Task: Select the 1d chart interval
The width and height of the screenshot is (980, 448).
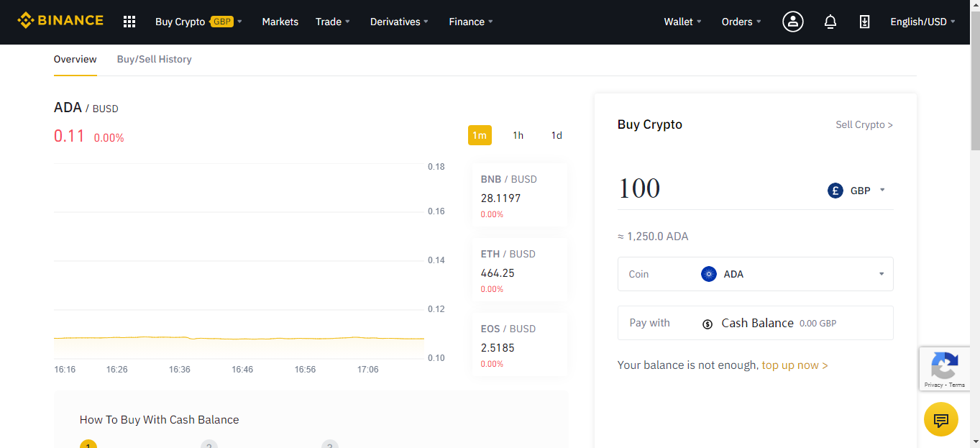Action: pyautogui.click(x=557, y=135)
